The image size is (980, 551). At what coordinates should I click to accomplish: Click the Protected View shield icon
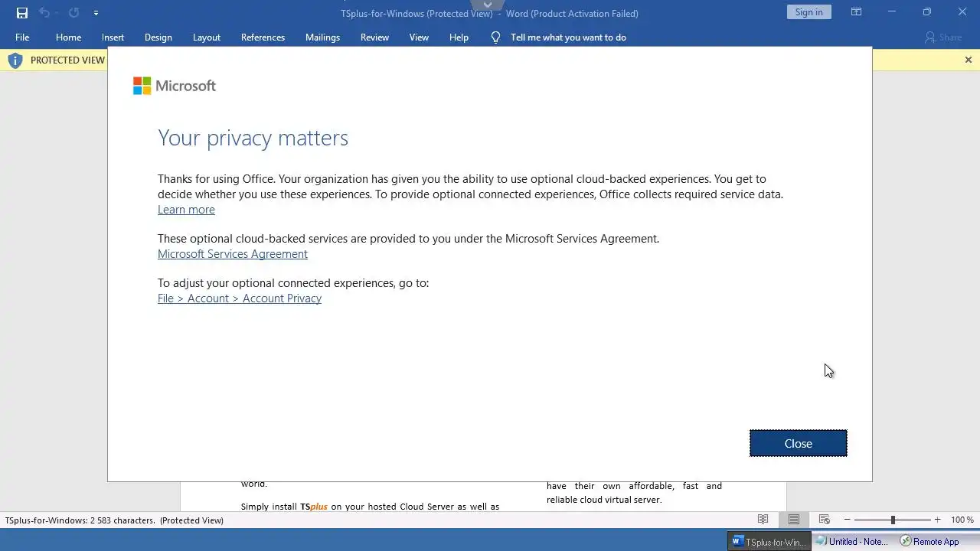point(15,60)
